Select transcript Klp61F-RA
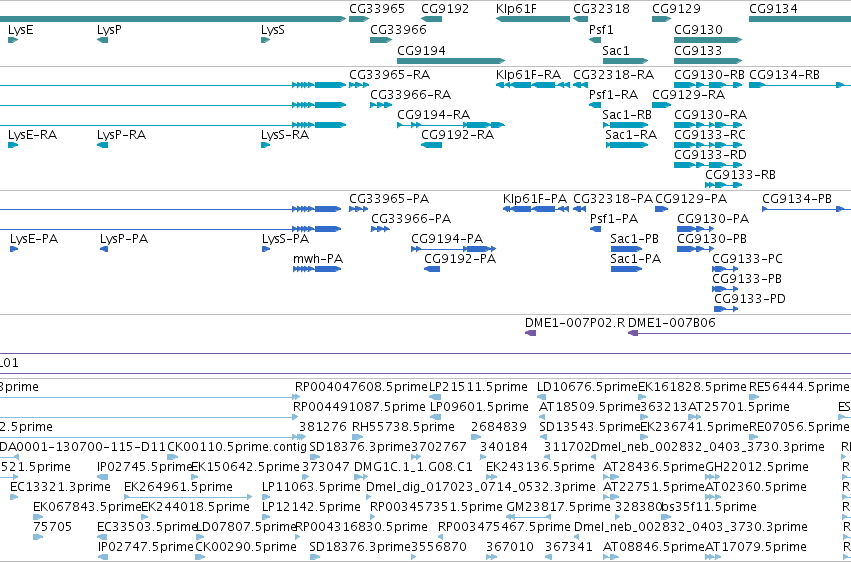This screenshot has height=562, width=851. [528, 74]
